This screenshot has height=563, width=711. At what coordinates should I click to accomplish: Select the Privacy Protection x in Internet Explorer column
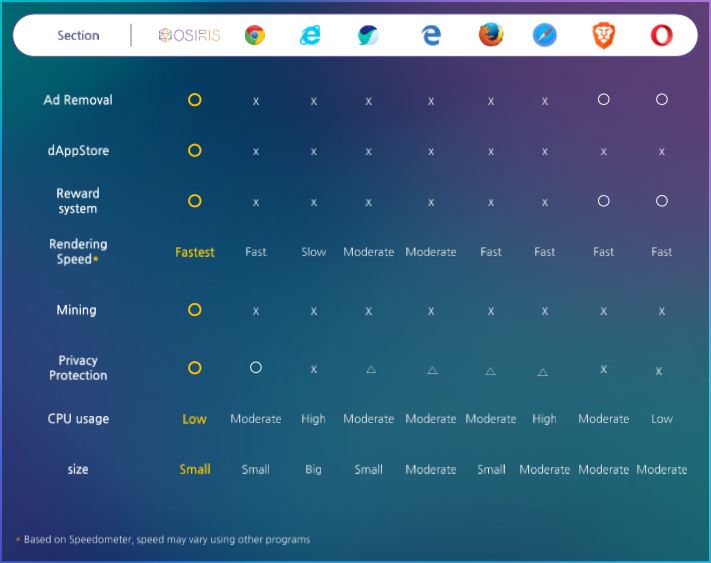[313, 369]
